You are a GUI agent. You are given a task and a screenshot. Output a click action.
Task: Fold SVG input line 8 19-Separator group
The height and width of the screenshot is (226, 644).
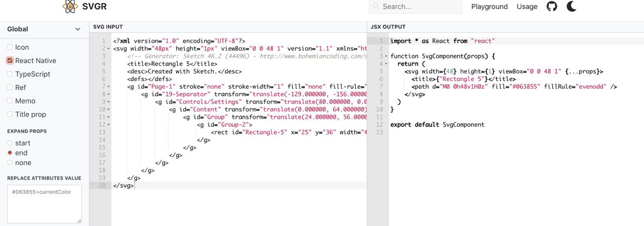tap(108, 94)
